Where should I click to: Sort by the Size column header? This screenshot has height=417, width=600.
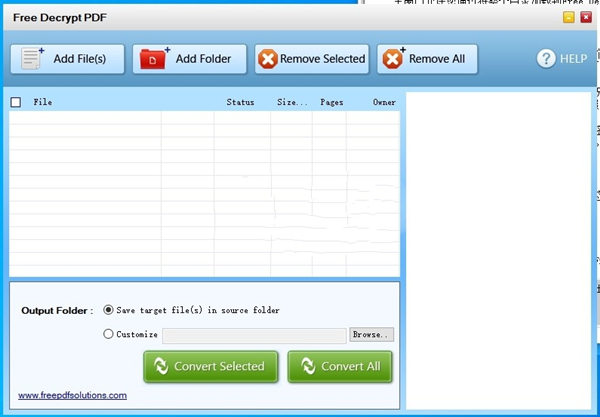292,102
